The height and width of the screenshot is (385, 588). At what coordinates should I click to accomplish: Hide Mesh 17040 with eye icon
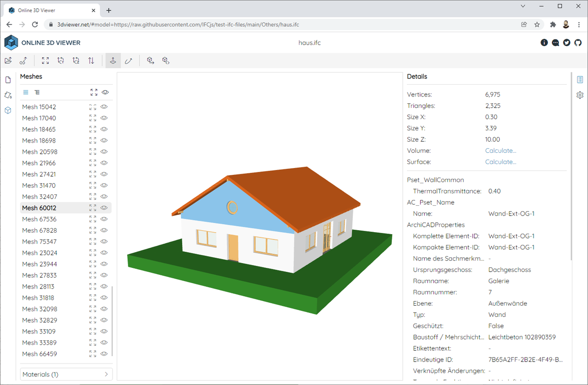pyautogui.click(x=104, y=118)
